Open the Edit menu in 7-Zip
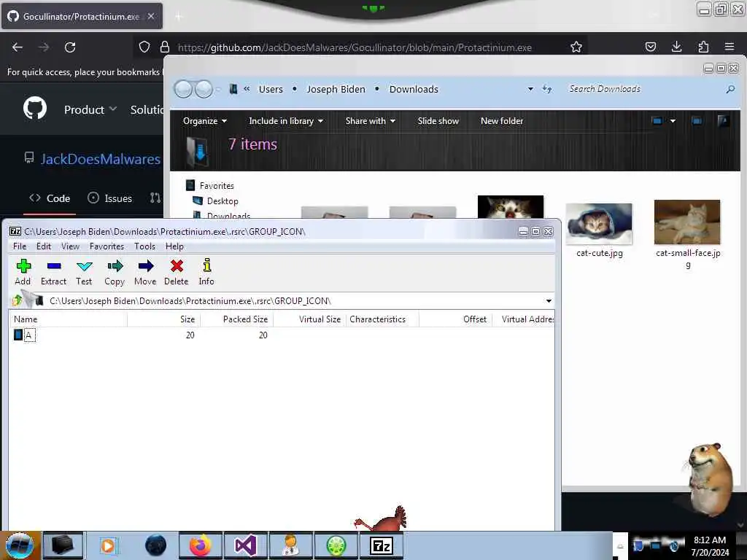This screenshot has height=560, width=747. click(43, 246)
